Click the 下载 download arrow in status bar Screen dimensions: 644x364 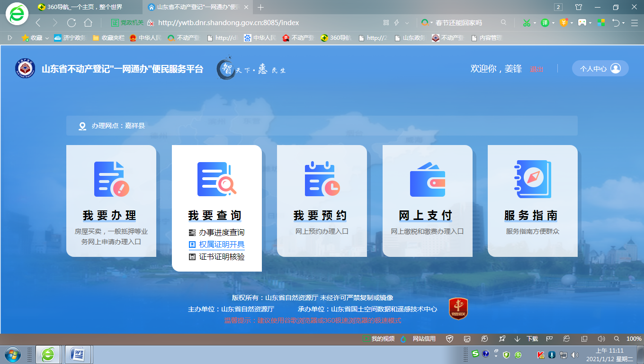(517, 339)
